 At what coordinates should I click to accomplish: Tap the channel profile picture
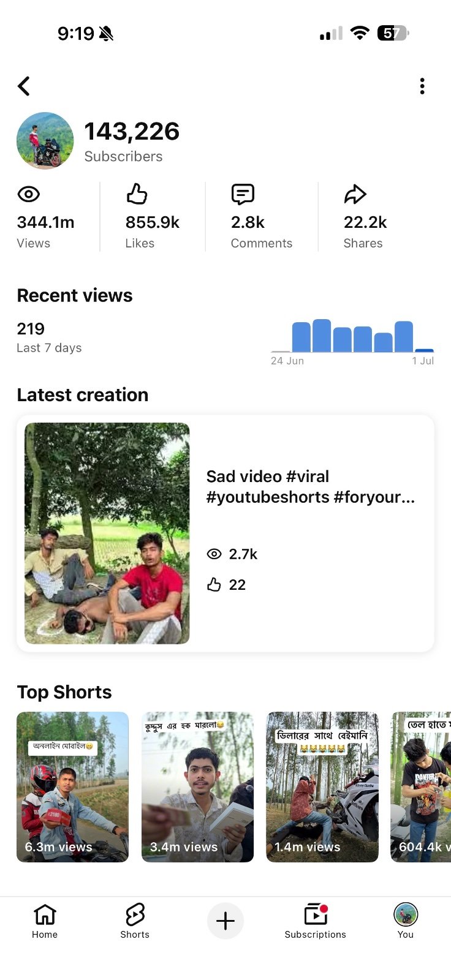(45, 140)
